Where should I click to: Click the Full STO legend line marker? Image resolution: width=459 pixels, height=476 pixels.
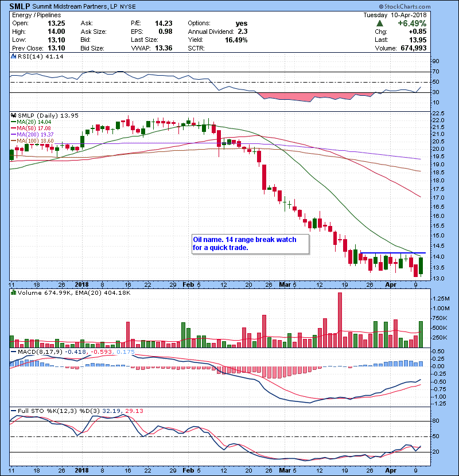click(x=13, y=411)
